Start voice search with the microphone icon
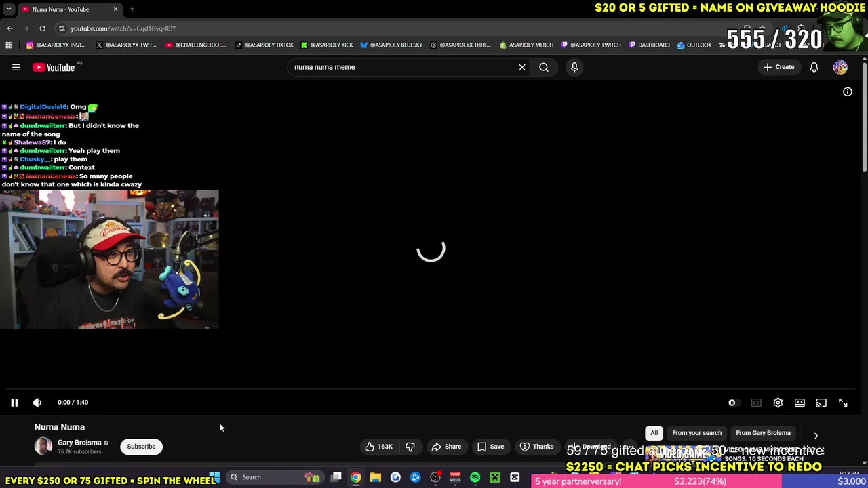This screenshot has width=868, height=488. tap(574, 67)
